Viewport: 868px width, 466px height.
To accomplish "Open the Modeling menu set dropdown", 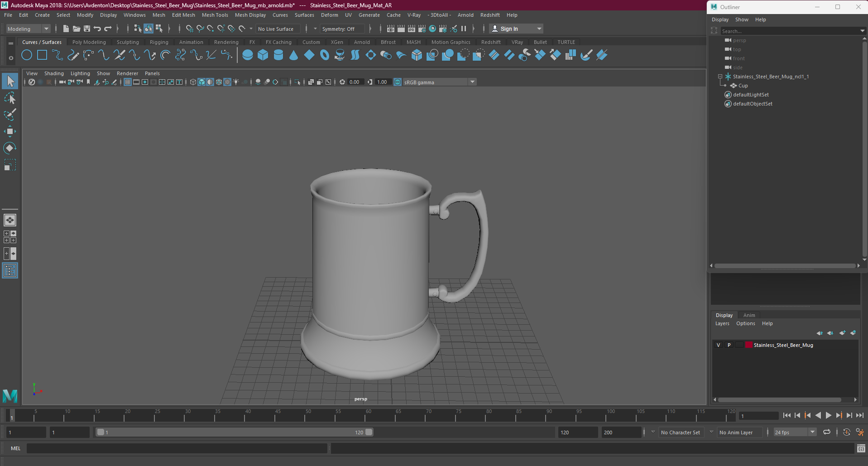I will coord(28,29).
